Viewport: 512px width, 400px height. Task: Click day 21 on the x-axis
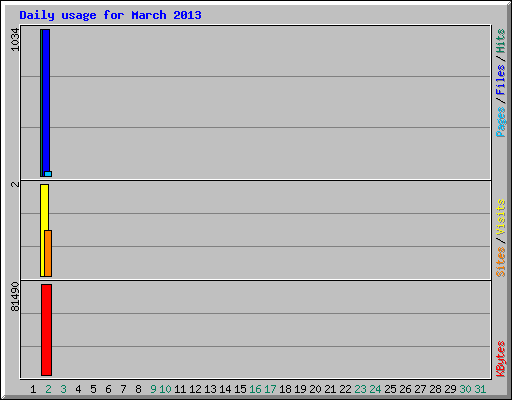click(x=330, y=389)
